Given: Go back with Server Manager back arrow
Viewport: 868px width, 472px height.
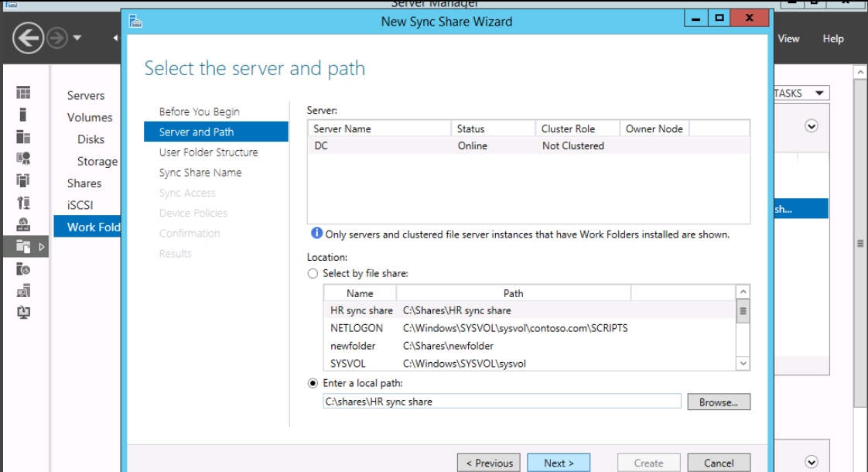Looking at the screenshot, I should tap(28, 38).
